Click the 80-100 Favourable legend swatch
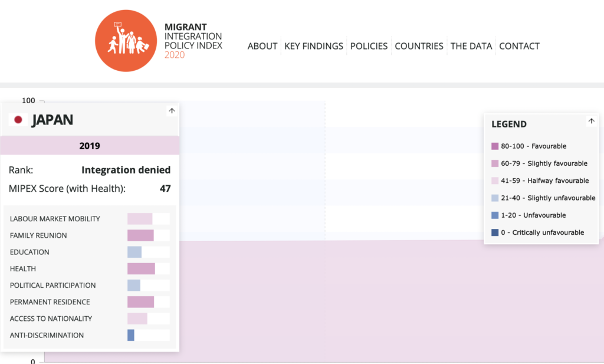This screenshot has width=604, height=364. click(495, 146)
